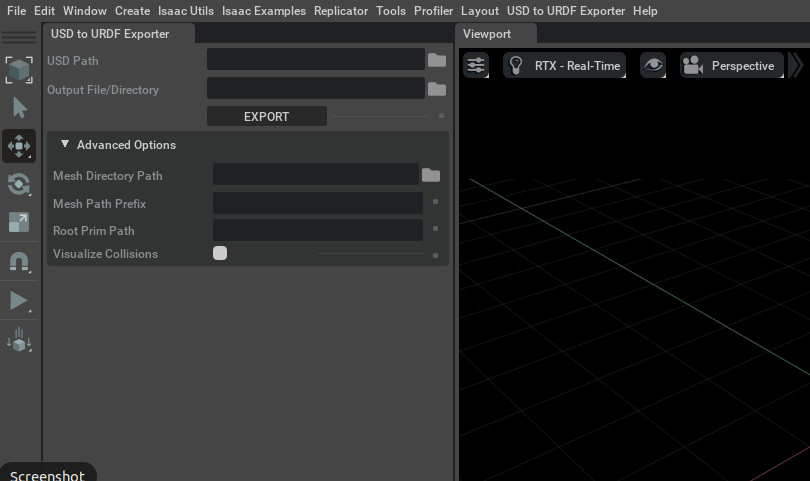Browse folder for Output File/Directory
The width and height of the screenshot is (810, 481).
point(437,89)
